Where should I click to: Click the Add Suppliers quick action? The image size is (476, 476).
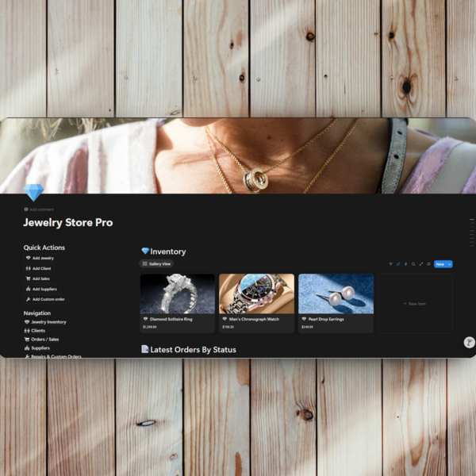pos(41,289)
